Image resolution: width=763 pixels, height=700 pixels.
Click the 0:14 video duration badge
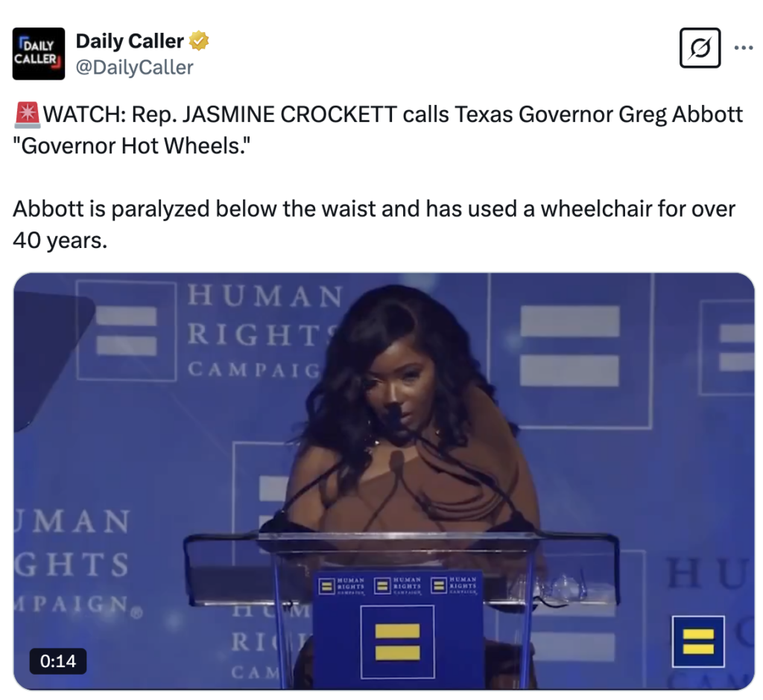click(58, 661)
